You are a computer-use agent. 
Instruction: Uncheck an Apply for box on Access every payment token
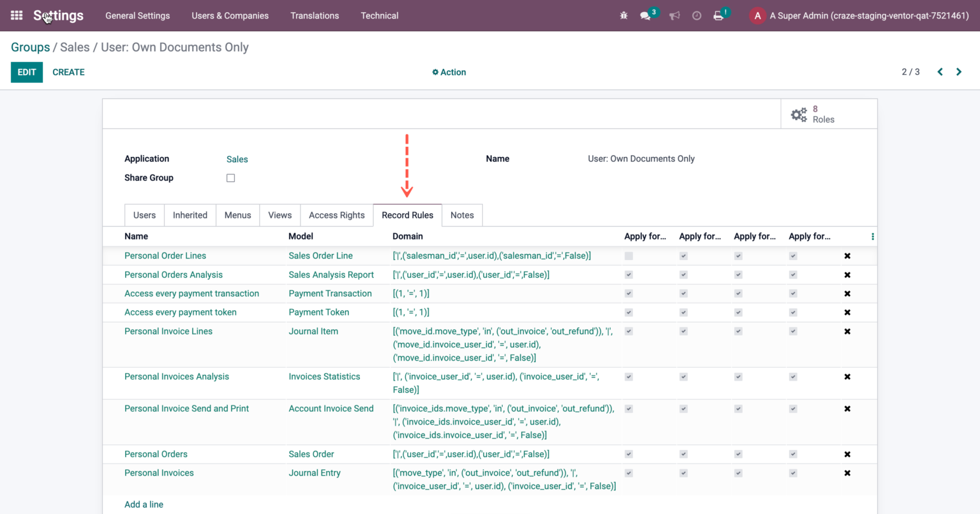point(628,312)
